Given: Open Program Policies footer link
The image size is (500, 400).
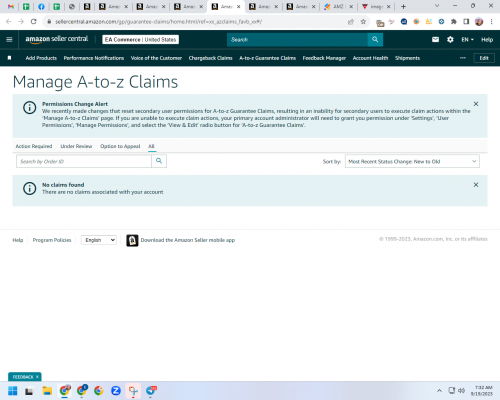Looking at the screenshot, I should pos(52,240).
